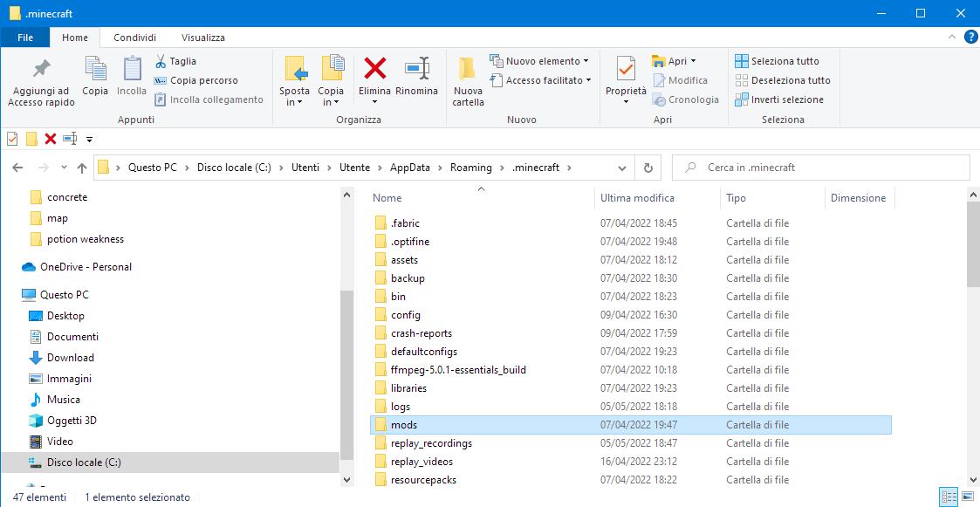The height and width of the screenshot is (507, 980).
Task: Select Download in navigation pane
Action: coord(71,358)
